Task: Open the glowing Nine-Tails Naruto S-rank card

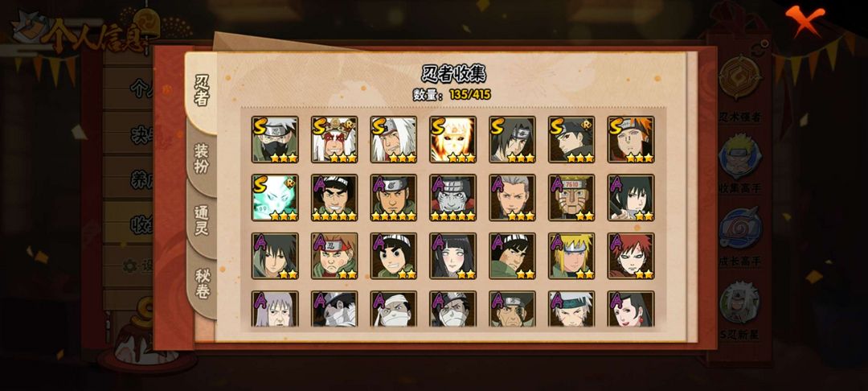Action: coord(452,139)
